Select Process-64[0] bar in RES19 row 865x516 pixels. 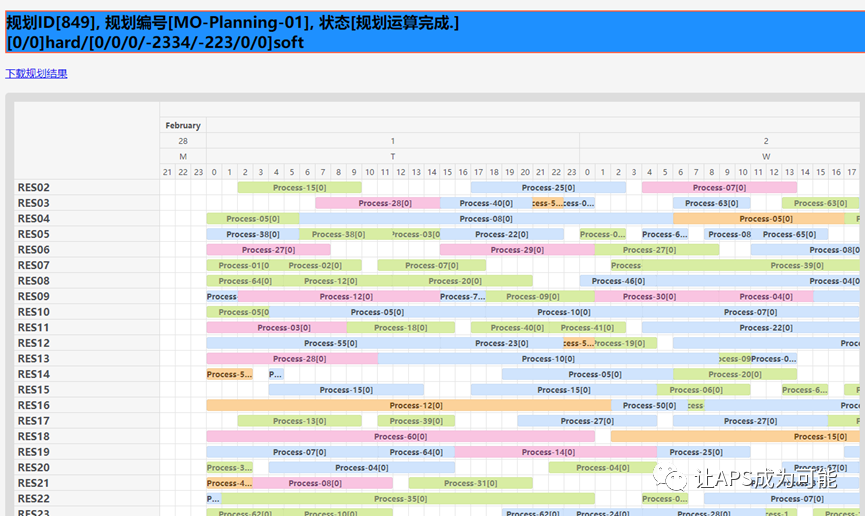[x=416, y=452]
